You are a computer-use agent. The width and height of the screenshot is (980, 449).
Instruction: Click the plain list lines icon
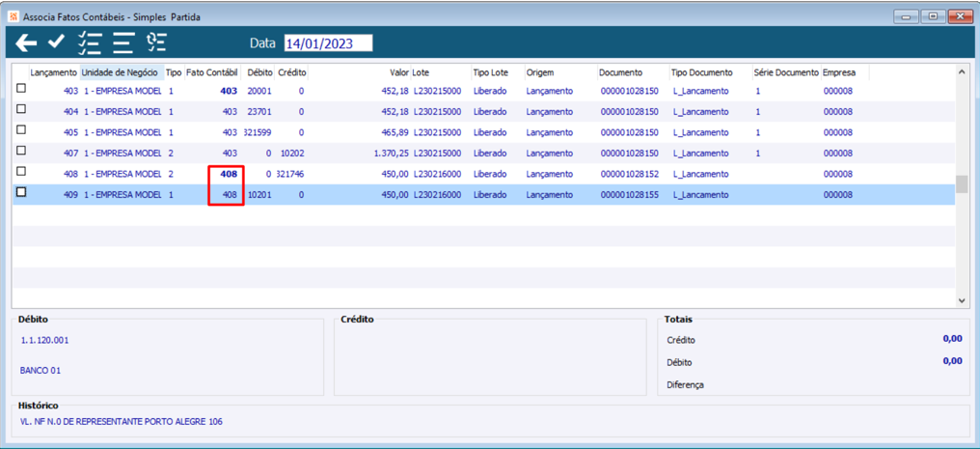(x=123, y=42)
